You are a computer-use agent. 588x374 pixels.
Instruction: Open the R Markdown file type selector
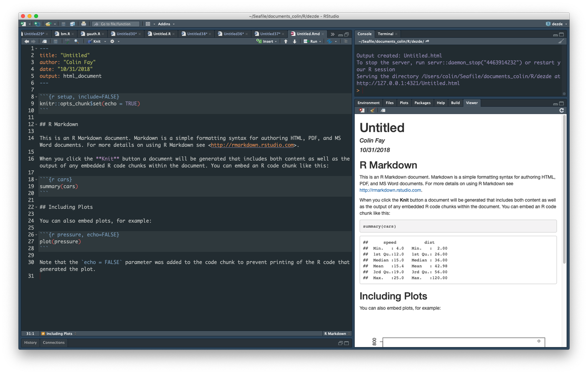point(337,333)
